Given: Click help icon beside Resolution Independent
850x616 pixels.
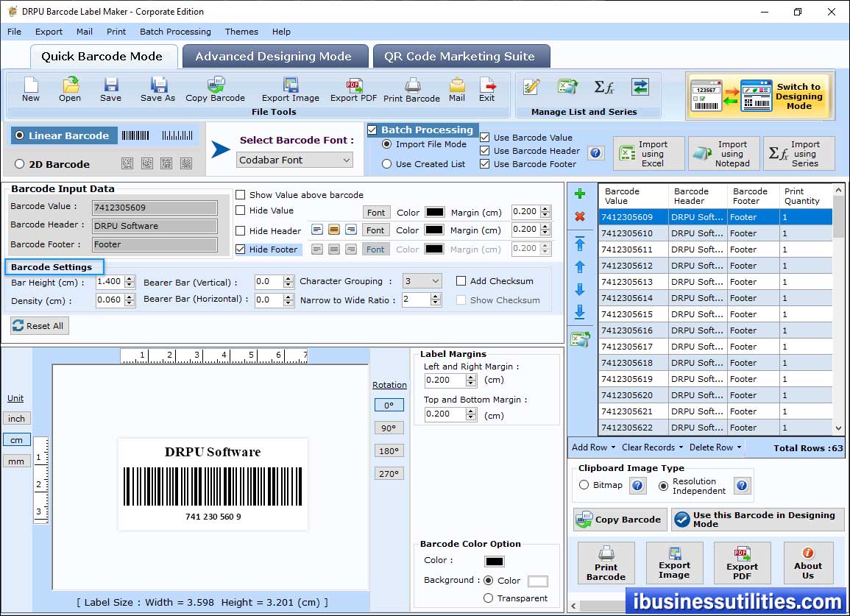Looking at the screenshot, I should click(742, 485).
